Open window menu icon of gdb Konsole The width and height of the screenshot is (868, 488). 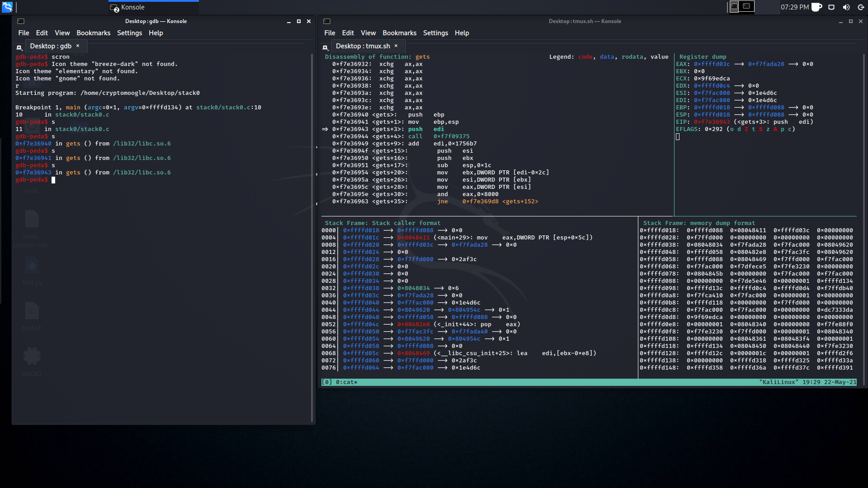tap(21, 21)
